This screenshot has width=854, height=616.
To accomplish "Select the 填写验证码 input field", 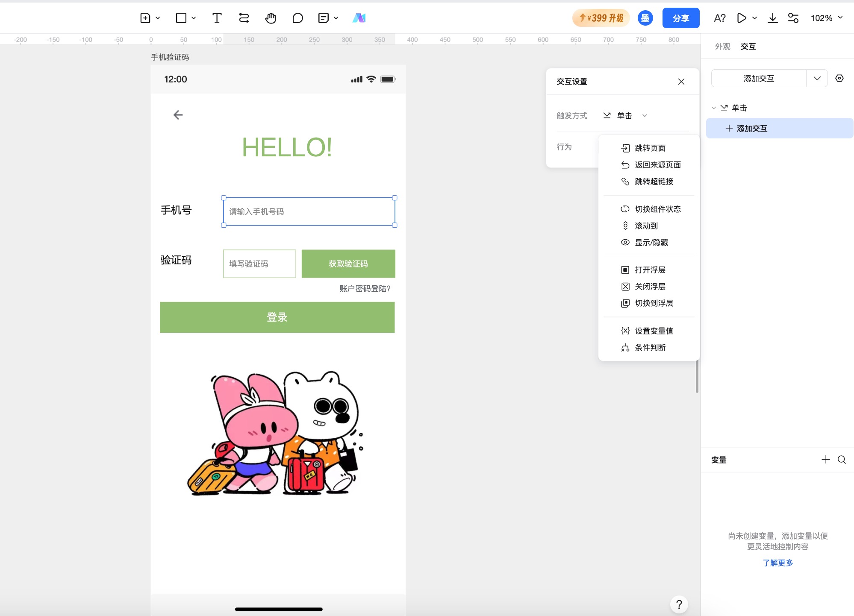I will pos(259,264).
